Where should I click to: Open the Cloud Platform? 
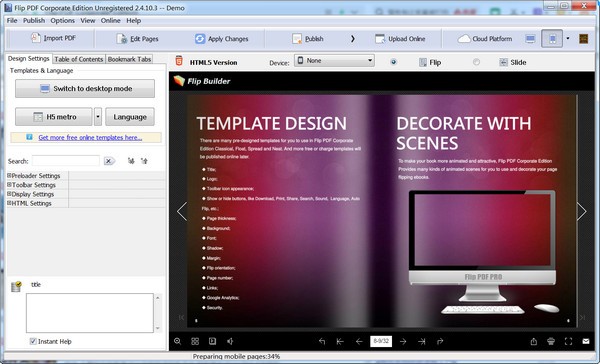(484, 39)
